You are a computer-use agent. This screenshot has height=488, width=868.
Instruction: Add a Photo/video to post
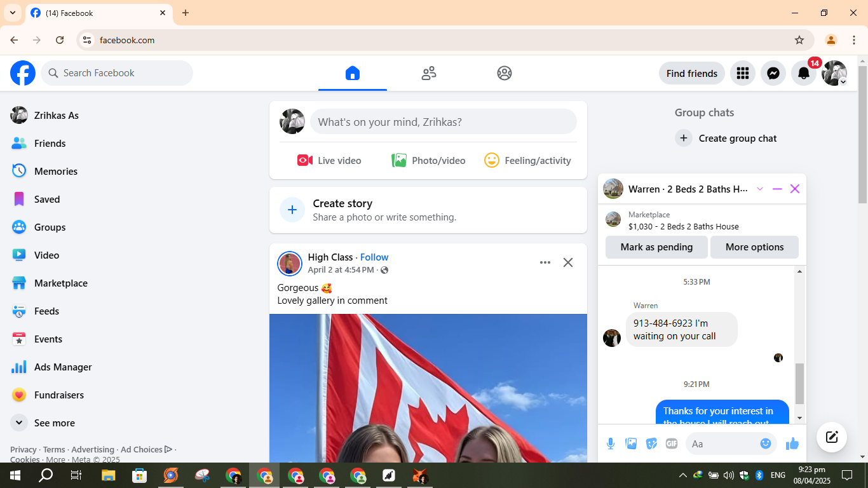(428, 160)
